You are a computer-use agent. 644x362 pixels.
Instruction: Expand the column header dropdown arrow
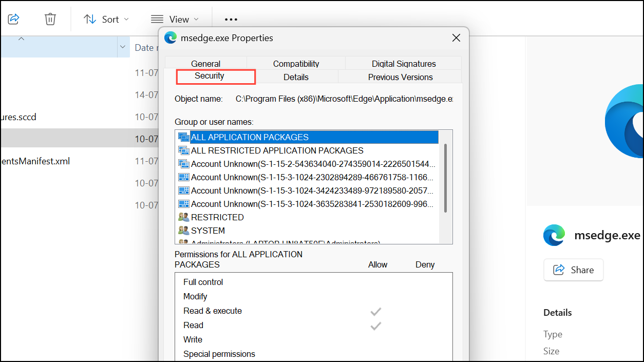click(x=123, y=47)
